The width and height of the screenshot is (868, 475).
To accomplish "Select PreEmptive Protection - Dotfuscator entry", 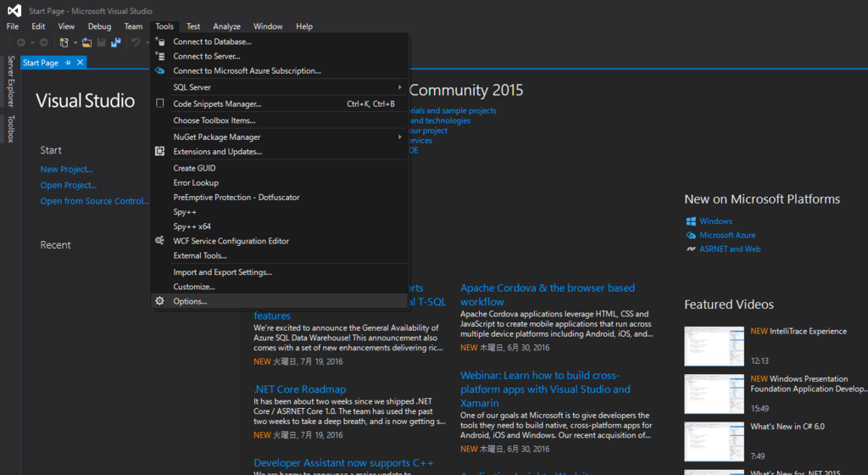I will (280, 197).
